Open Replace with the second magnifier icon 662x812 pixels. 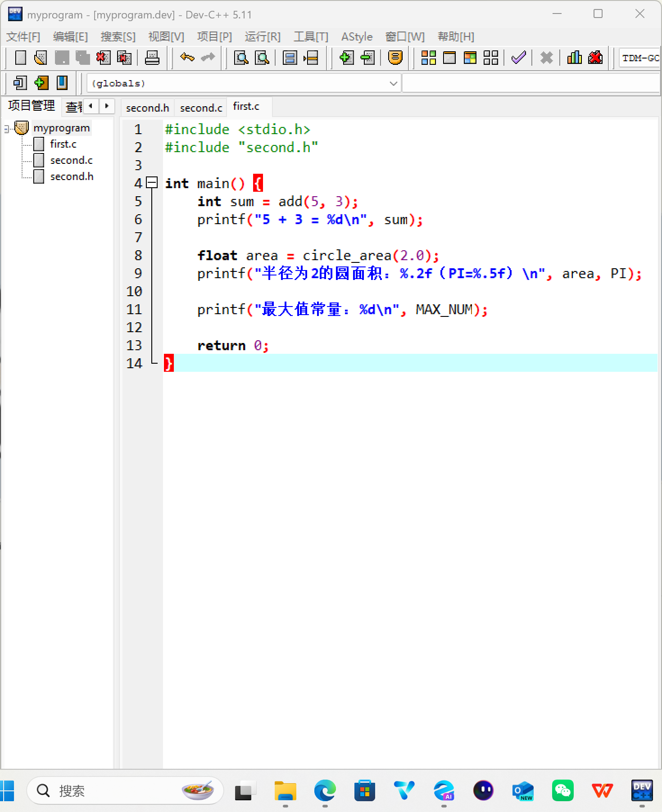262,58
